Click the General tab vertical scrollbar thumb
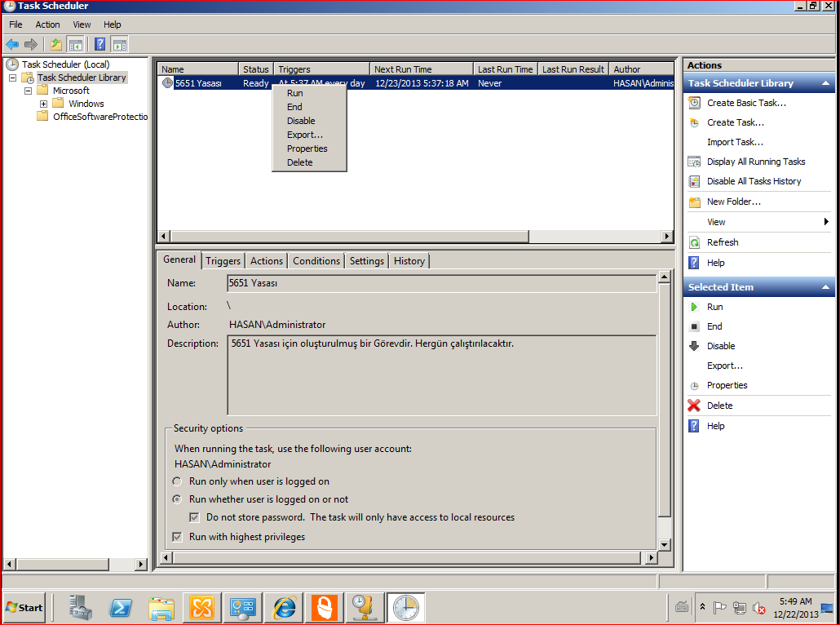840x625 pixels. (x=665, y=399)
